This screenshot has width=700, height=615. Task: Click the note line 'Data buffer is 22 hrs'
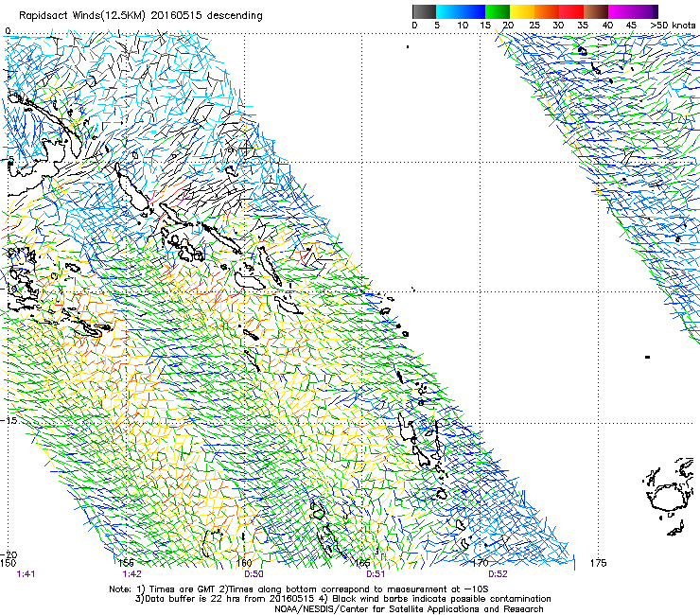tap(193, 599)
